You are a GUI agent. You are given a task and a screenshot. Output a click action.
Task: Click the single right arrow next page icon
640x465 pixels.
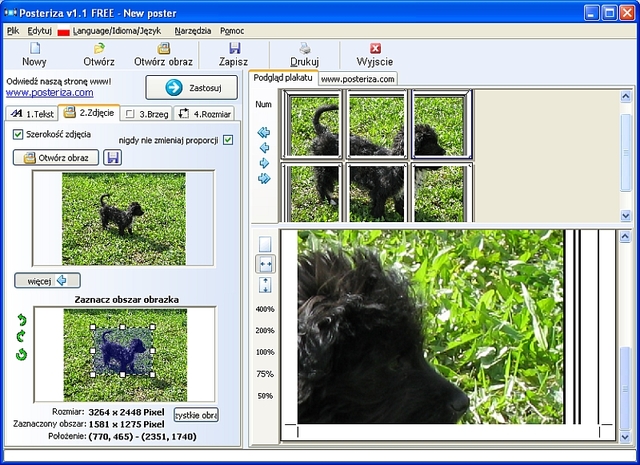pyautogui.click(x=264, y=163)
